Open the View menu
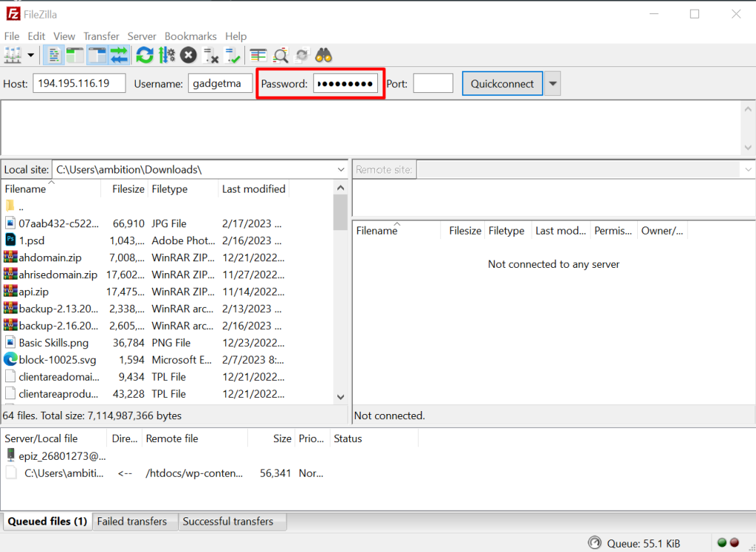Viewport: 756px width, 552px height. (x=64, y=36)
